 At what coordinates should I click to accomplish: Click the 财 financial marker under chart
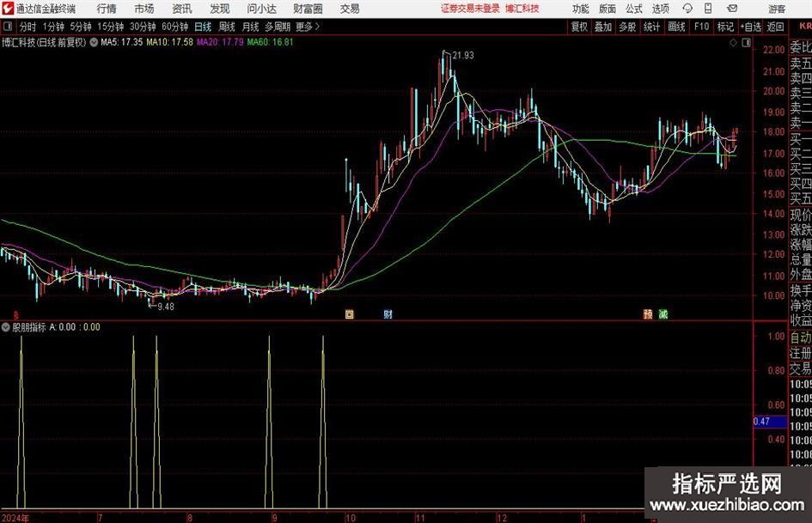point(388,314)
